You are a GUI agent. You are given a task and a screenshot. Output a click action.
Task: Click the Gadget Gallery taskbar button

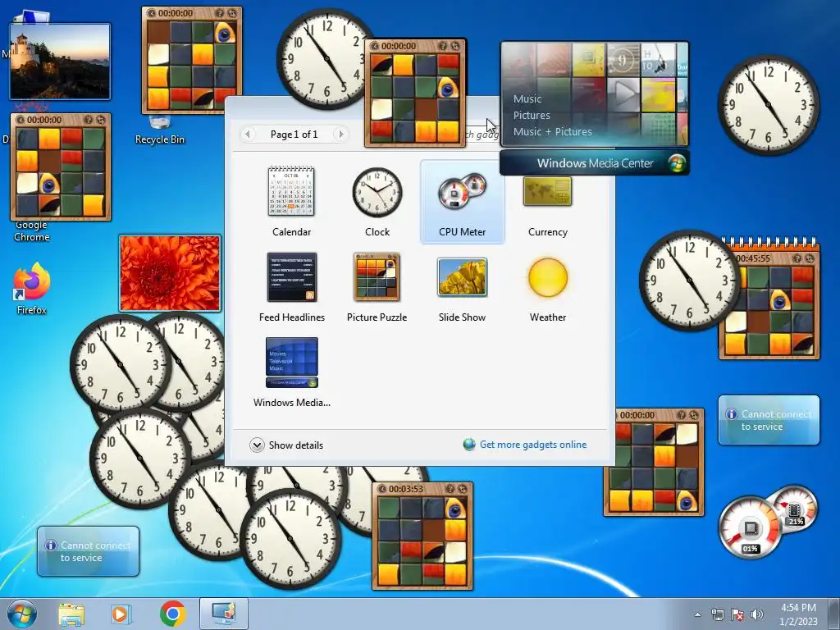point(223,614)
